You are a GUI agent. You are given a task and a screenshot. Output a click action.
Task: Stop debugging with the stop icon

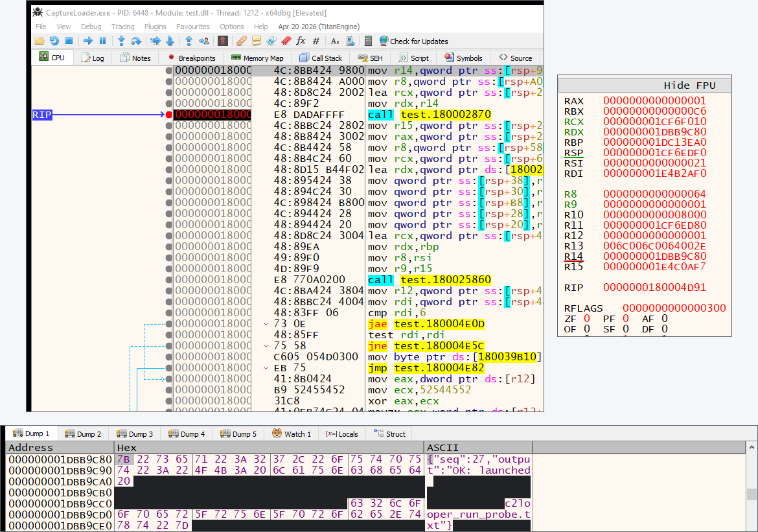pos(69,41)
